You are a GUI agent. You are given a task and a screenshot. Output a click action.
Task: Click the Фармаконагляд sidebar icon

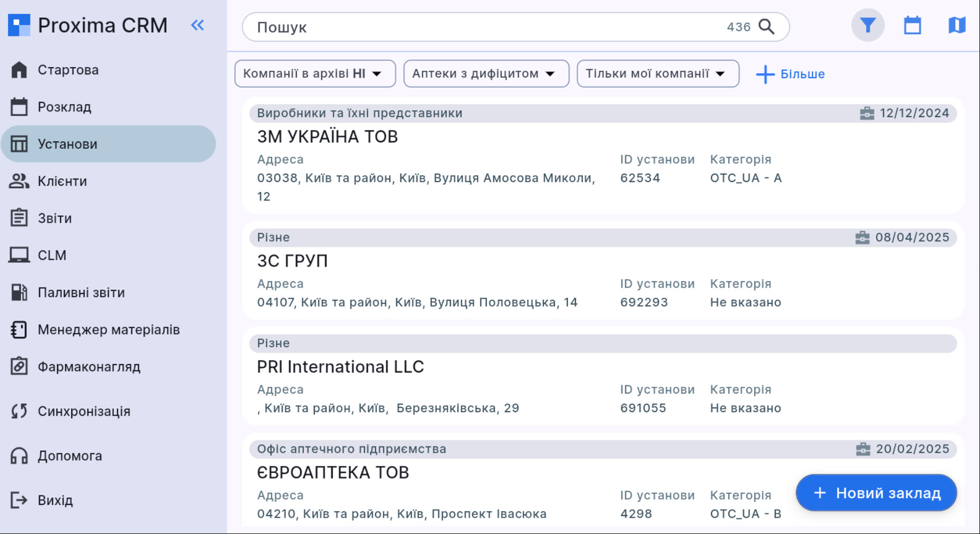coord(20,367)
